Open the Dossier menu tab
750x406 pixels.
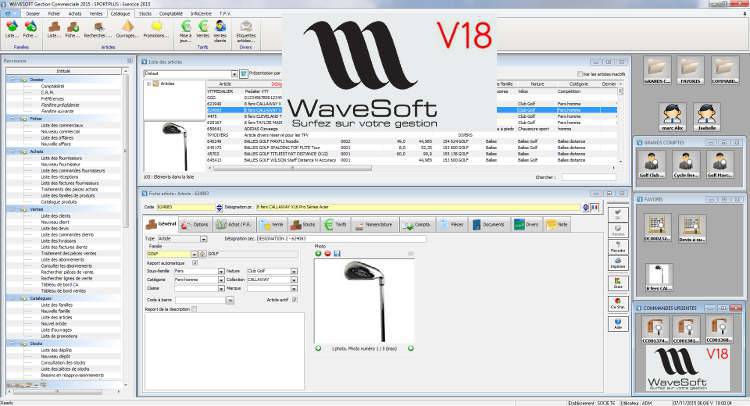coord(33,13)
